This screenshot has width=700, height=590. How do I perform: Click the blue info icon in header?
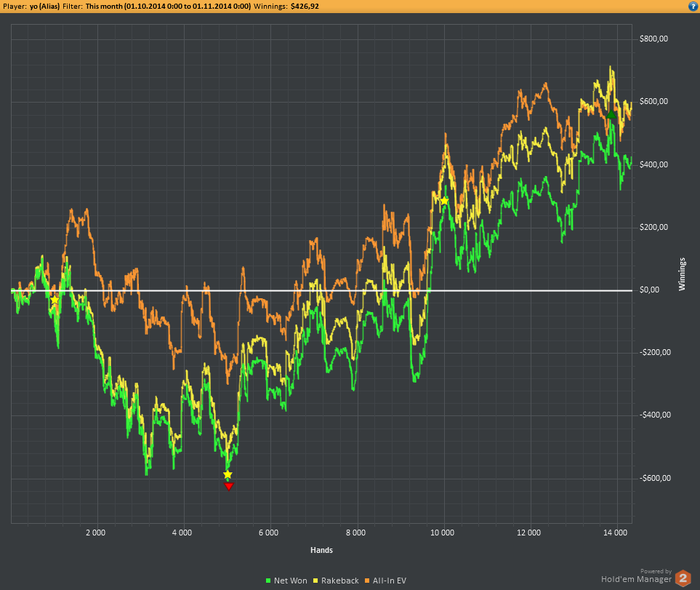pos(693,6)
